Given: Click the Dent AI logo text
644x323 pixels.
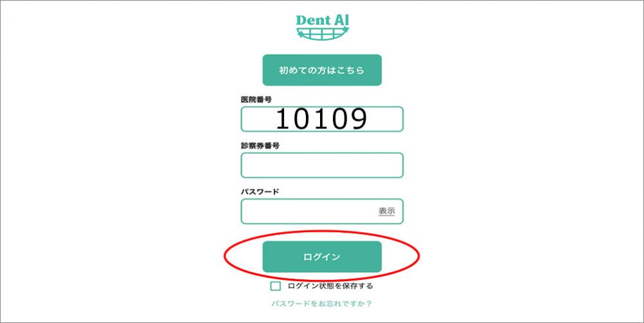Looking at the screenshot, I should (323, 20).
